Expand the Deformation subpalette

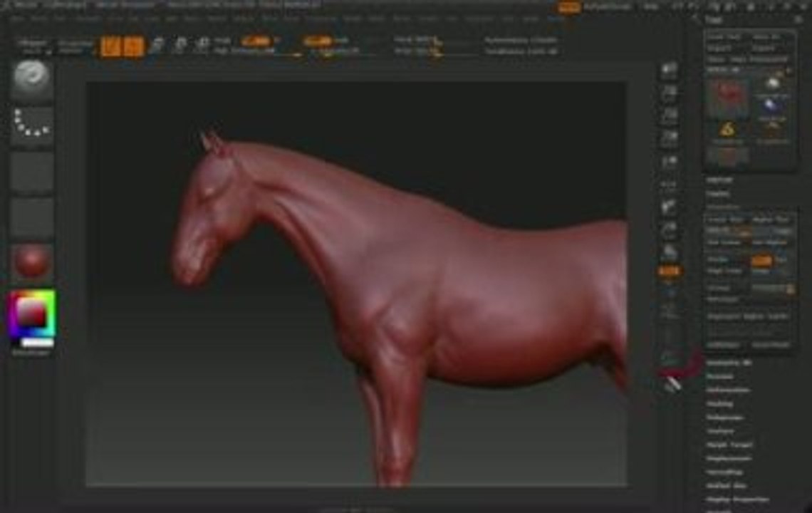(x=728, y=390)
